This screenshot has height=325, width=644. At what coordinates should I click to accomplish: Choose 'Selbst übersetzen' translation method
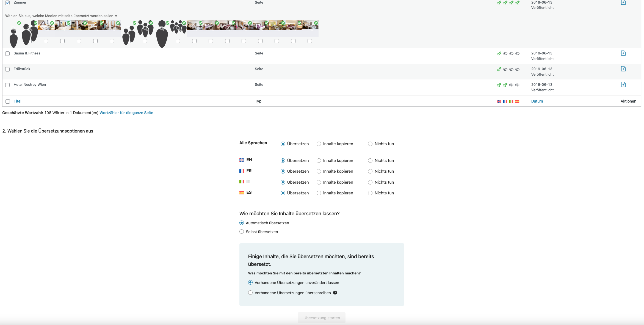pos(241,232)
